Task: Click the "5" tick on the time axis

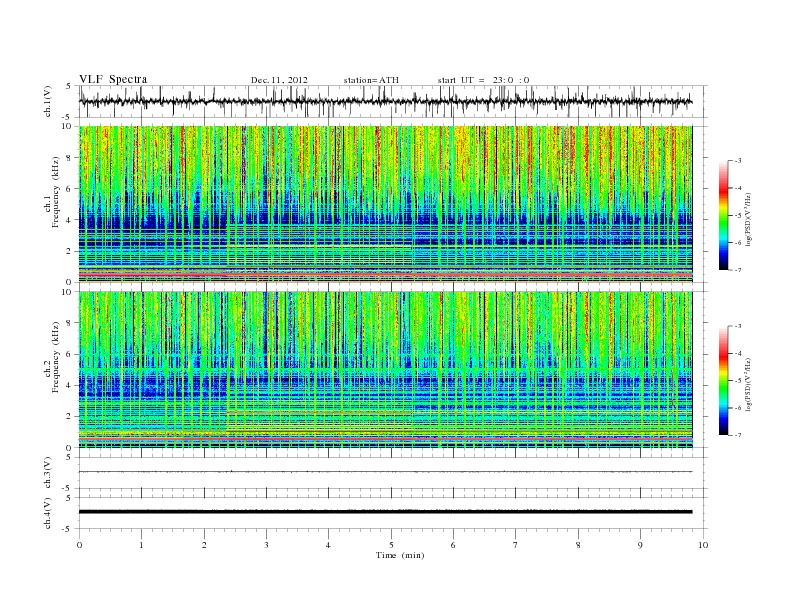Action: coord(391,545)
